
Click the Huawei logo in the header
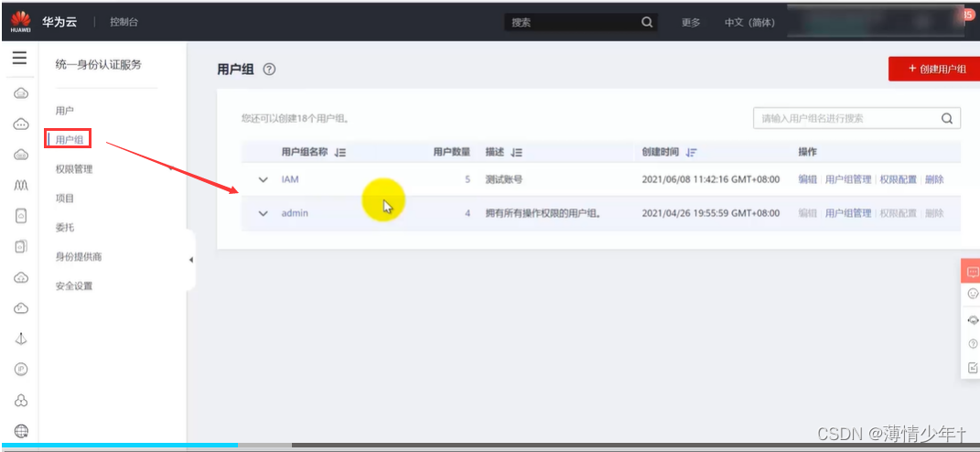21,22
